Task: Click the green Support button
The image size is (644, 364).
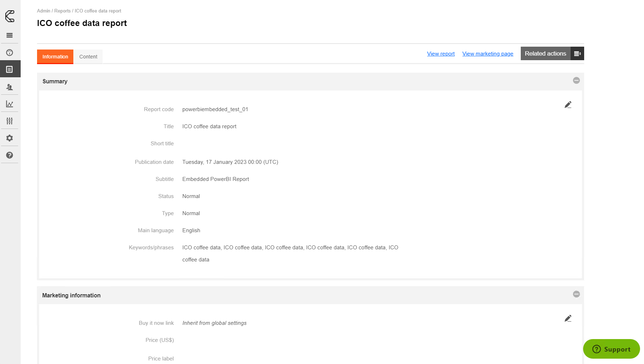Action: tap(611, 349)
